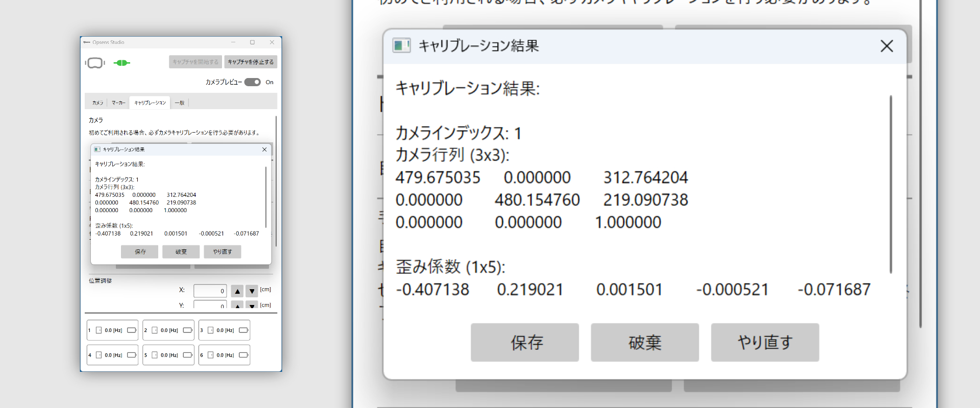Click the battery icon in sensor box 2
The image size is (980, 408).
[x=188, y=330]
